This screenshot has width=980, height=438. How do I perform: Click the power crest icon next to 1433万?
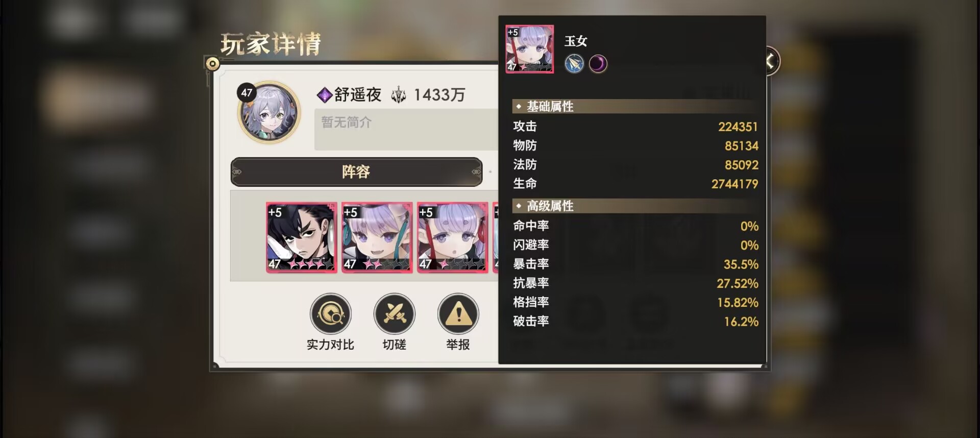click(399, 95)
